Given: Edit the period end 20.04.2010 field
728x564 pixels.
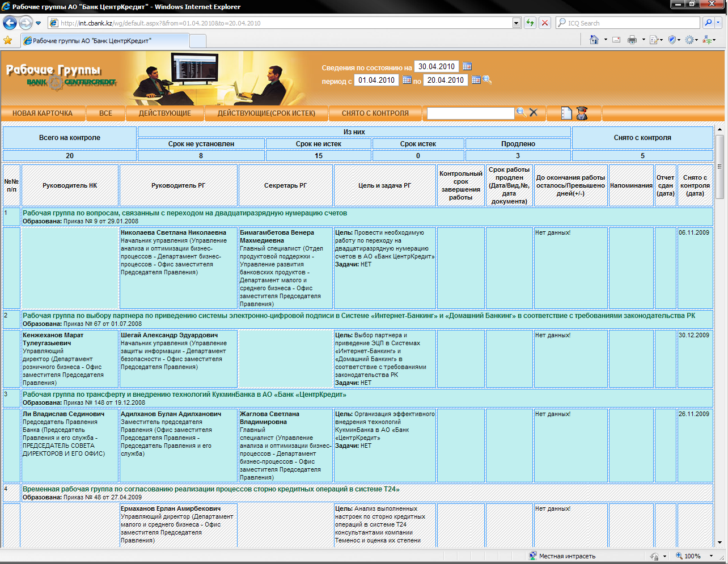Looking at the screenshot, I should coord(445,80).
